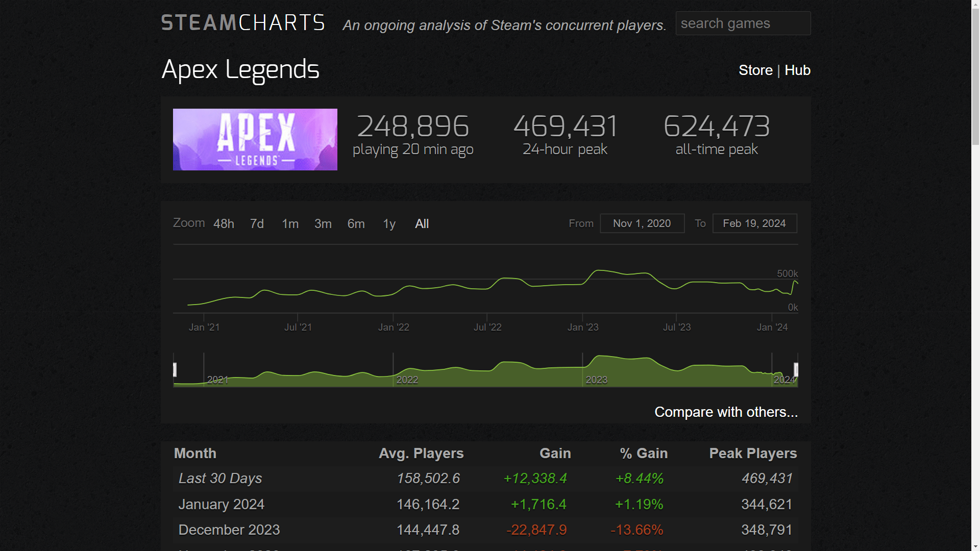
Task: Click the 7d zoom shortcut icon
Action: 256,224
